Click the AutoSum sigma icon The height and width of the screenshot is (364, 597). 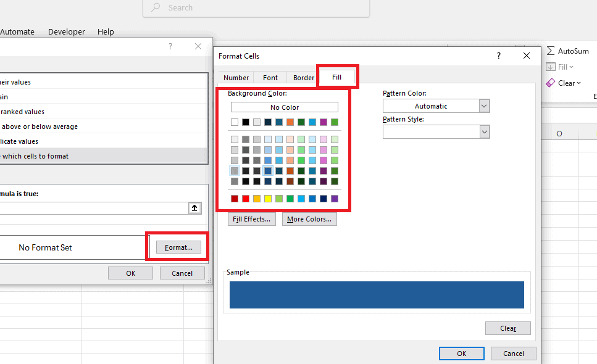pyautogui.click(x=551, y=51)
